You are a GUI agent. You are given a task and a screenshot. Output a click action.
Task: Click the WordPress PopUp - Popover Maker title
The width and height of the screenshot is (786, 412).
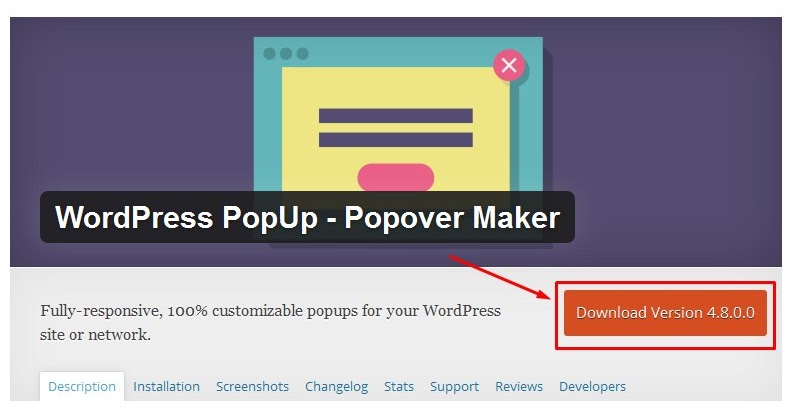307,217
